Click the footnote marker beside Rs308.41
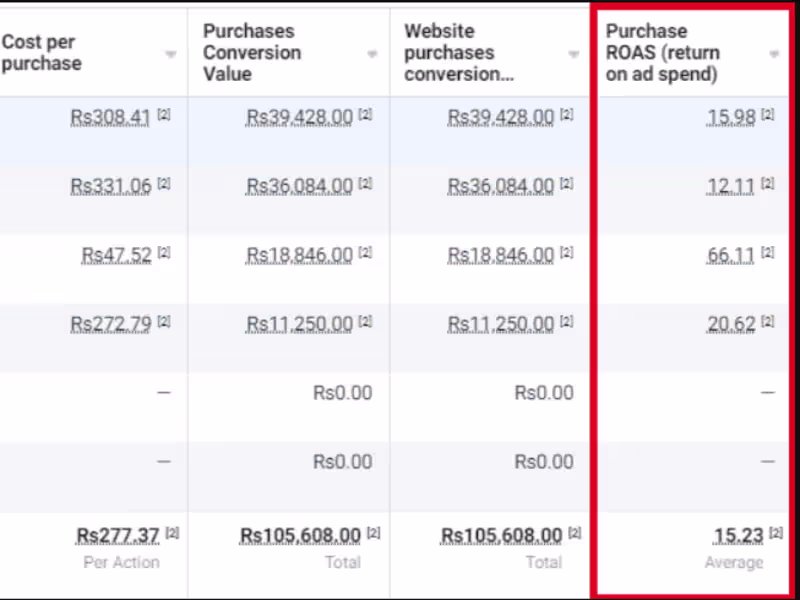This screenshot has height=600, width=800. pos(164,115)
